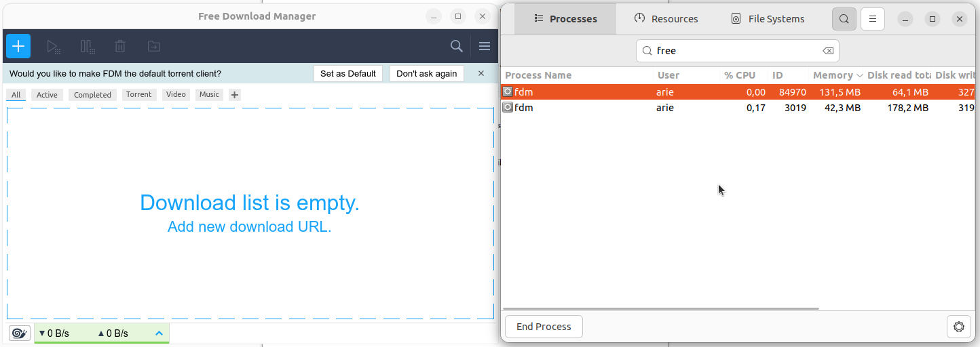
Task: Minimize the Free Download Manager window
Action: [x=434, y=16]
